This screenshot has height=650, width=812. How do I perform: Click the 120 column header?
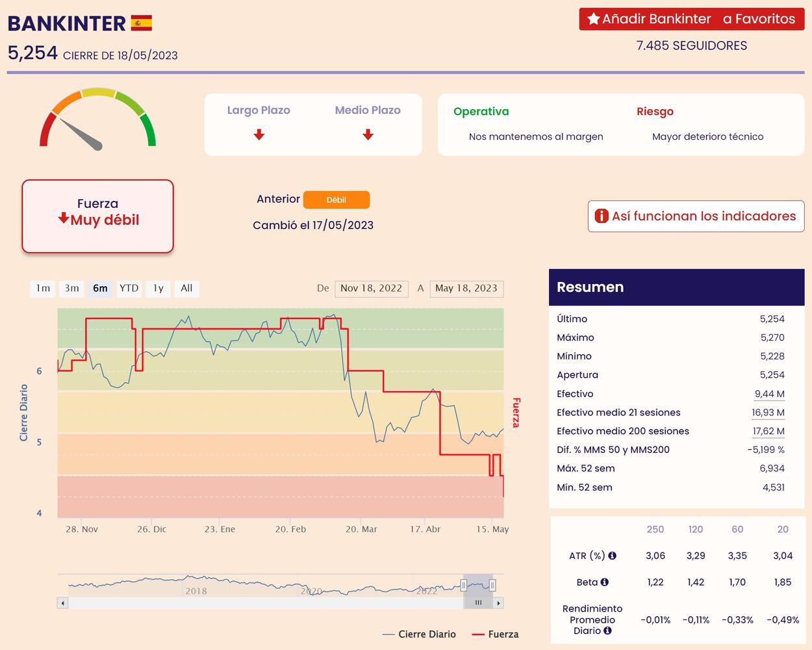point(696,530)
